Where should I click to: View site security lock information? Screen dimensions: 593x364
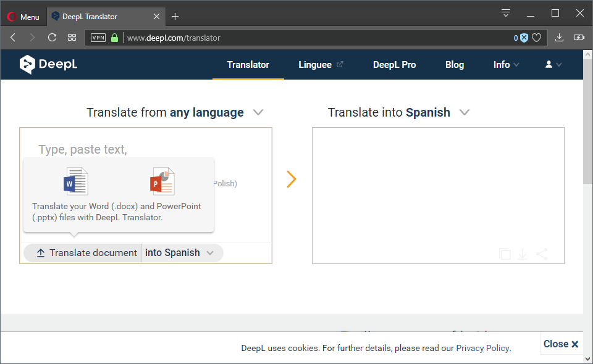click(x=115, y=38)
